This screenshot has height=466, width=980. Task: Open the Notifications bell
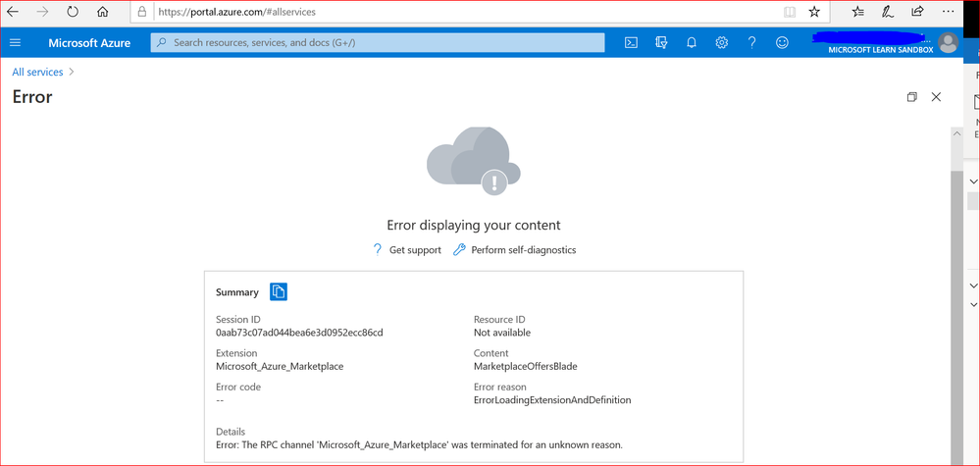point(692,42)
